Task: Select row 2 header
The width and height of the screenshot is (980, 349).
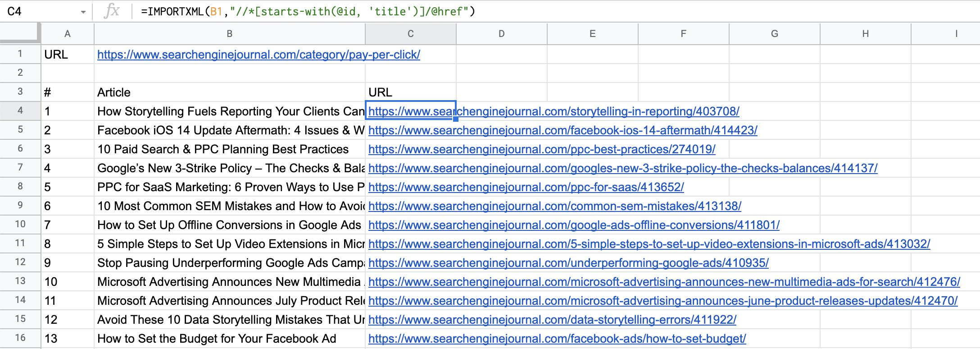Action: [x=20, y=73]
